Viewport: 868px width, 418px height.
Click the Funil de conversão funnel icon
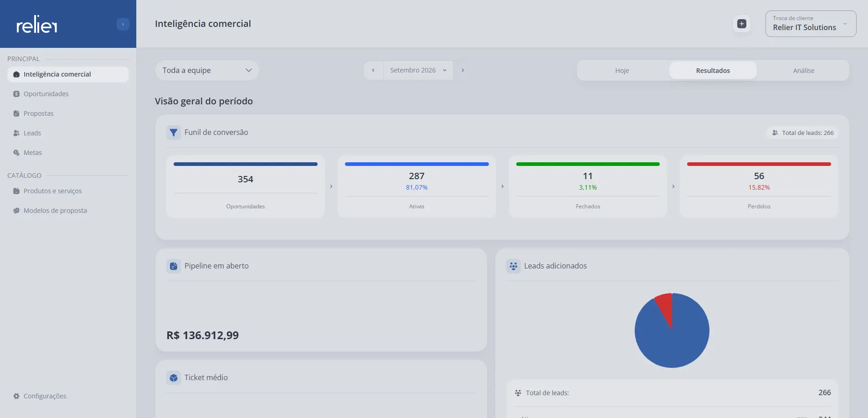174,133
